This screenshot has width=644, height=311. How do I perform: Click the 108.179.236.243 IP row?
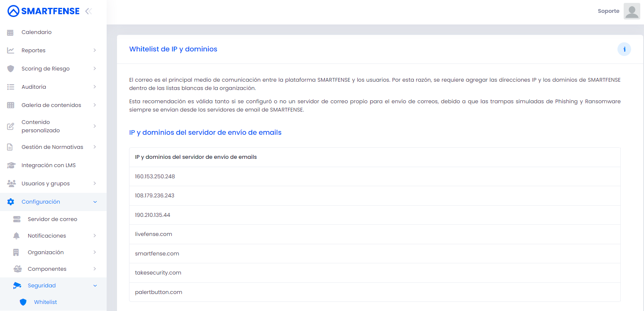click(375, 196)
